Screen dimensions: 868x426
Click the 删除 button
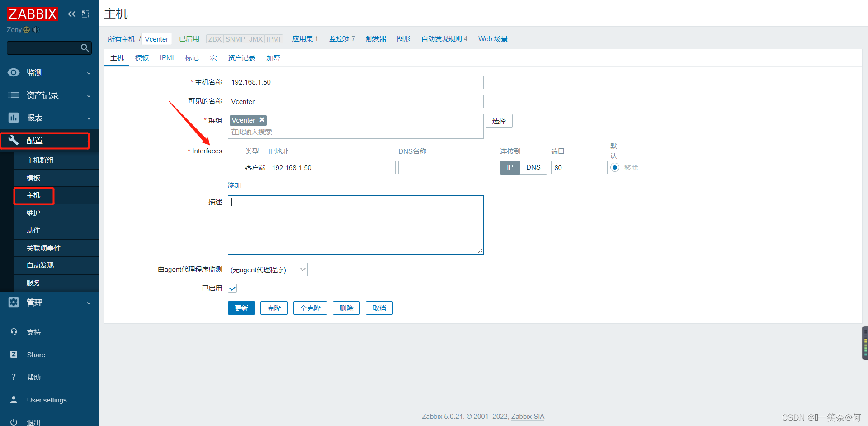click(x=346, y=308)
